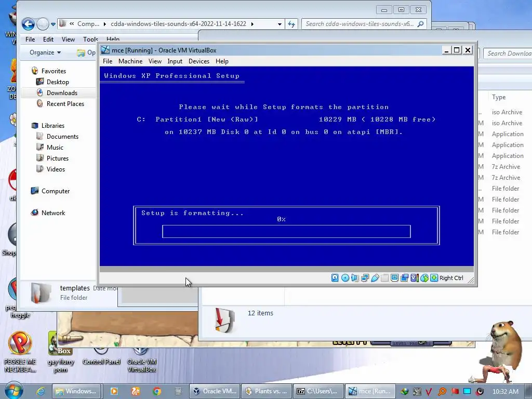Open the Machine menu
Image resolution: width=532 pixels, height=399 pixels.
pyautogui.click(x=130, y=61)
